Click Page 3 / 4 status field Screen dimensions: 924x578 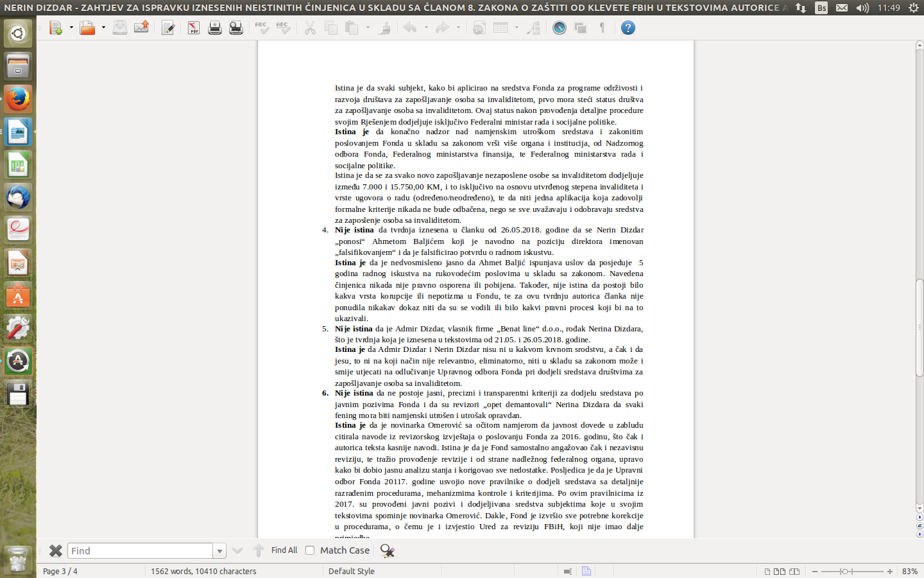(60, 571)
